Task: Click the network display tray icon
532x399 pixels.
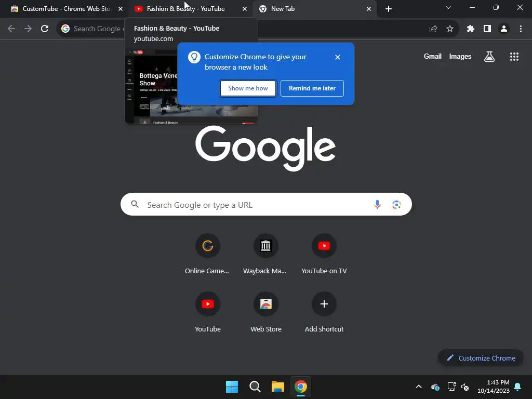Action: [x=451, y=387]
